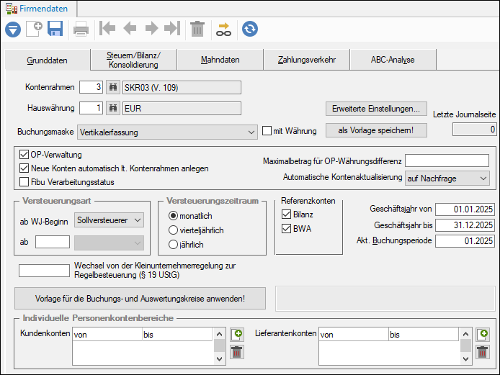Open the disabled dropdown next to ab date field
The image size is (500, 375).
109,243
